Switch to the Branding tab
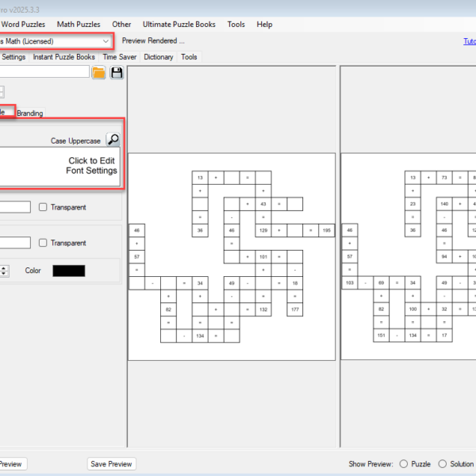 coord(30,113)
